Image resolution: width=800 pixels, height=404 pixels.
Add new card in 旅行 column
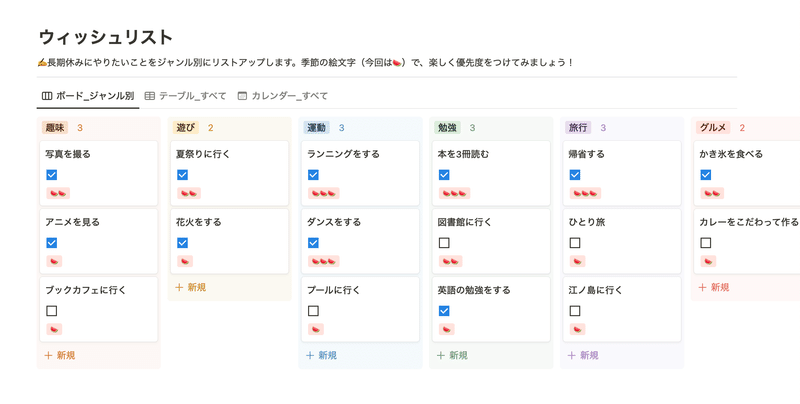(x=583, y=356)
